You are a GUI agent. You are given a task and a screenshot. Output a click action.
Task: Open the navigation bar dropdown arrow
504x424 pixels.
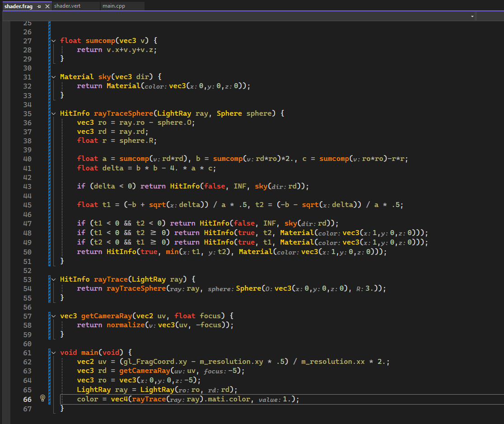pyautogui.click(x=472, y=16)
